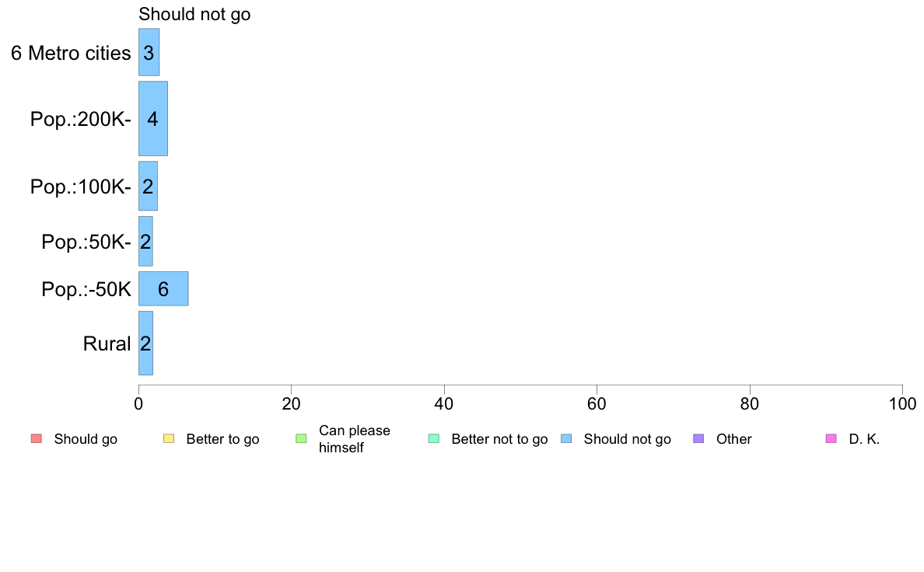Select the 6 Metro cities bar
Screen dimensions: 924x572
149,52
